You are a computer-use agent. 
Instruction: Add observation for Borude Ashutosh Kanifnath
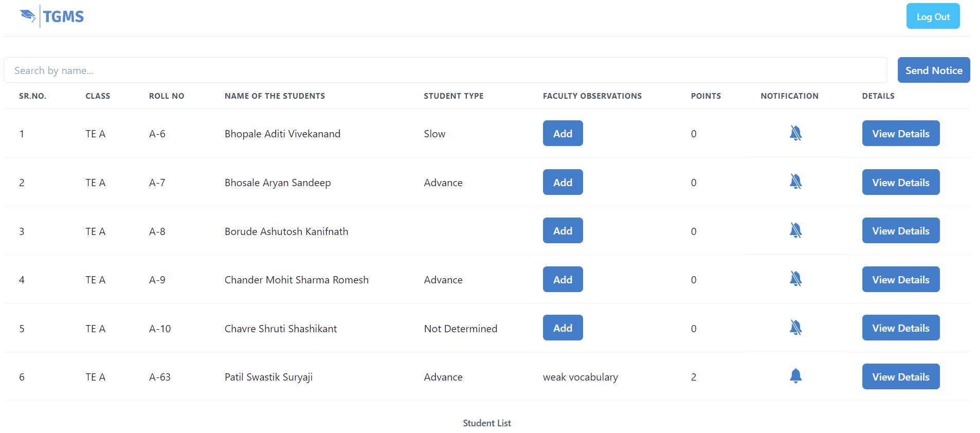pyautogui.click(x=562, y=230)
